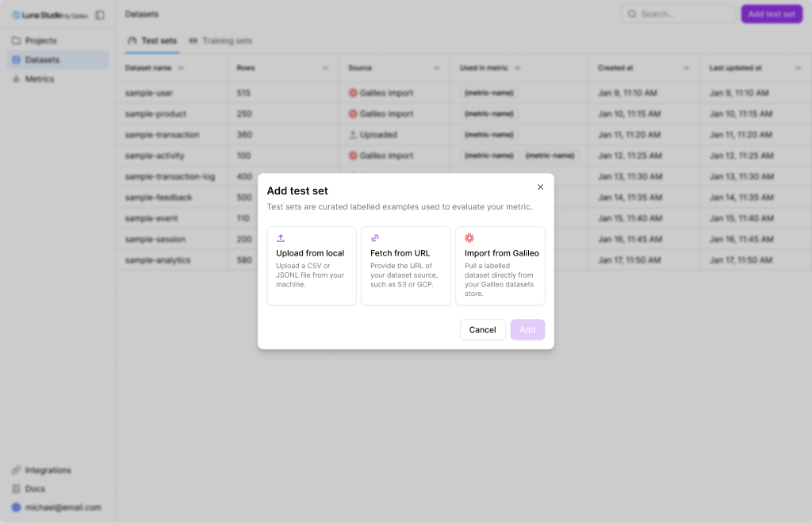The image size is (812, 523).
Task: Open the michael@email.com account entry
Action: pyautogui.click(x=58, y=507)
